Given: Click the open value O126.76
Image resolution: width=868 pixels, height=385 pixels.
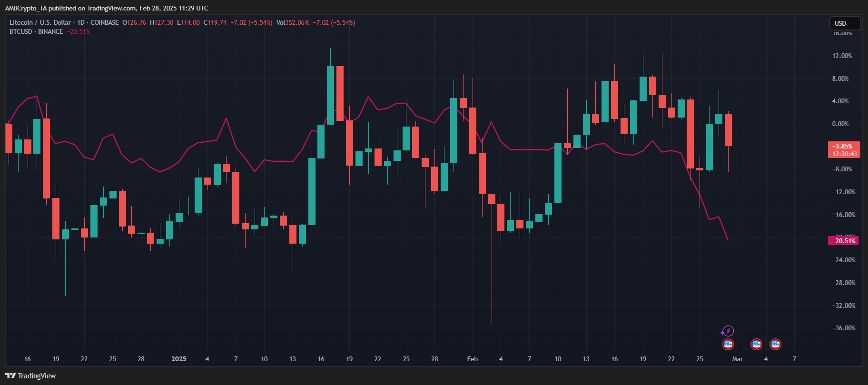Looking at the screenshot, I should (134, 22).
